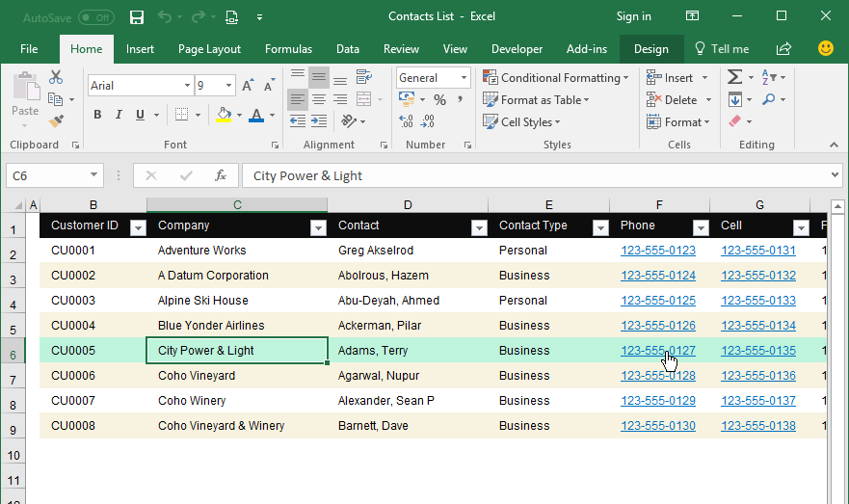This screenshot has width=849, height=504.
Task: Open the Customer ID filter dropdown
Action: pos(138,228)
